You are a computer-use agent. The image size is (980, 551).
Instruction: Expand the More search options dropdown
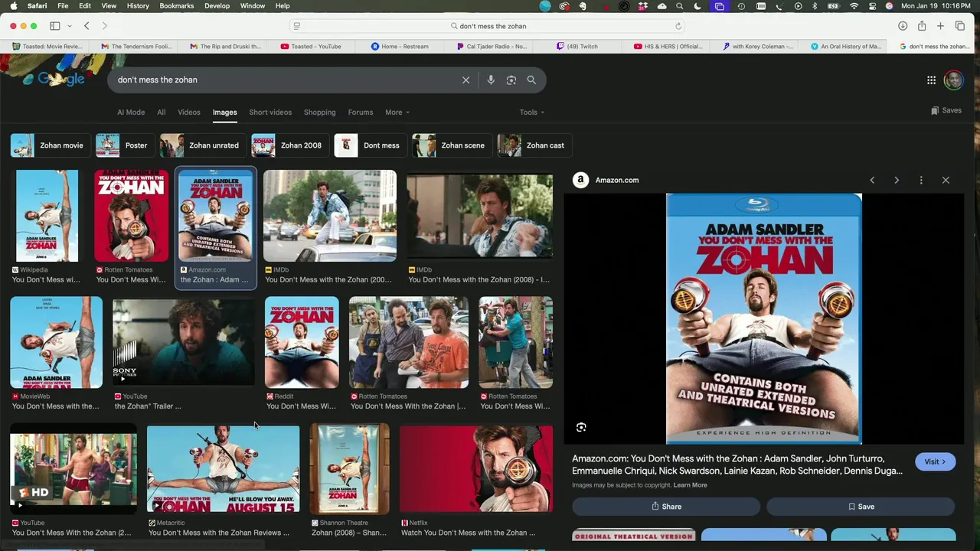(397, 112)
